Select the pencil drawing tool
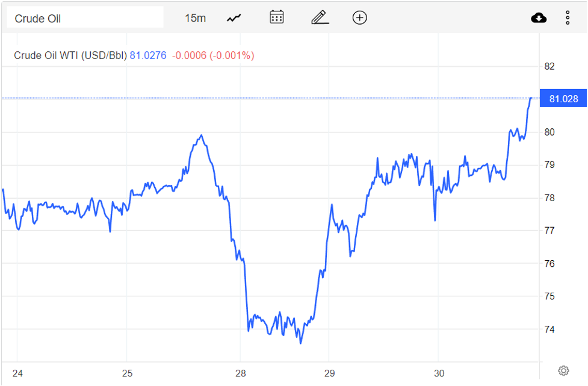This screenshot has width=588, height=386. coord(320,17)
